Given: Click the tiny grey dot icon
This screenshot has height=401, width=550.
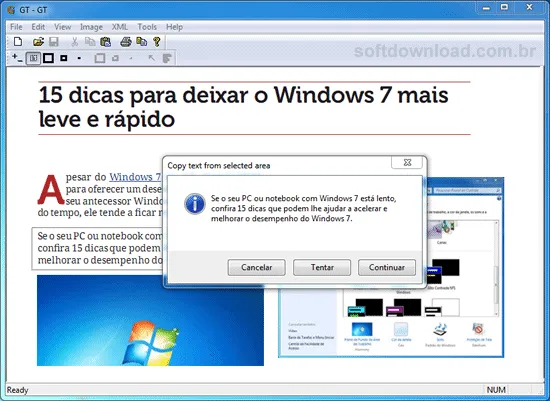Looking at the screenshot, I should [131, 58].
